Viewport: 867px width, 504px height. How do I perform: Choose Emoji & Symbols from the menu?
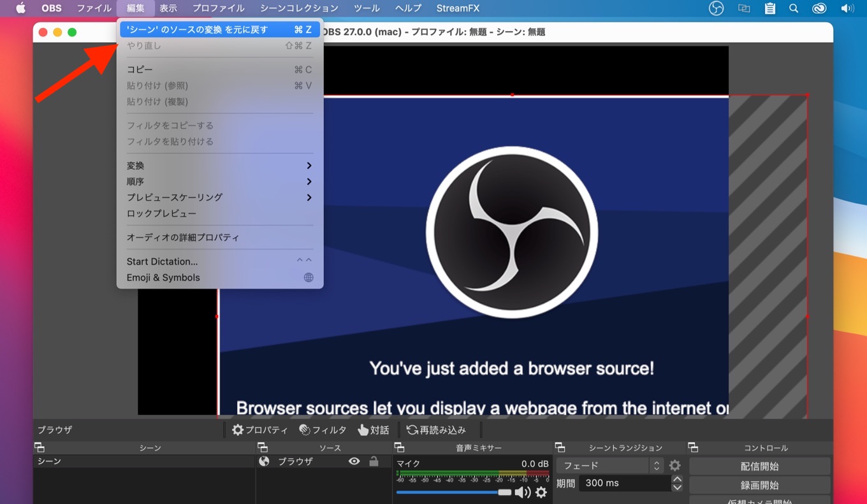click(220, 277)
